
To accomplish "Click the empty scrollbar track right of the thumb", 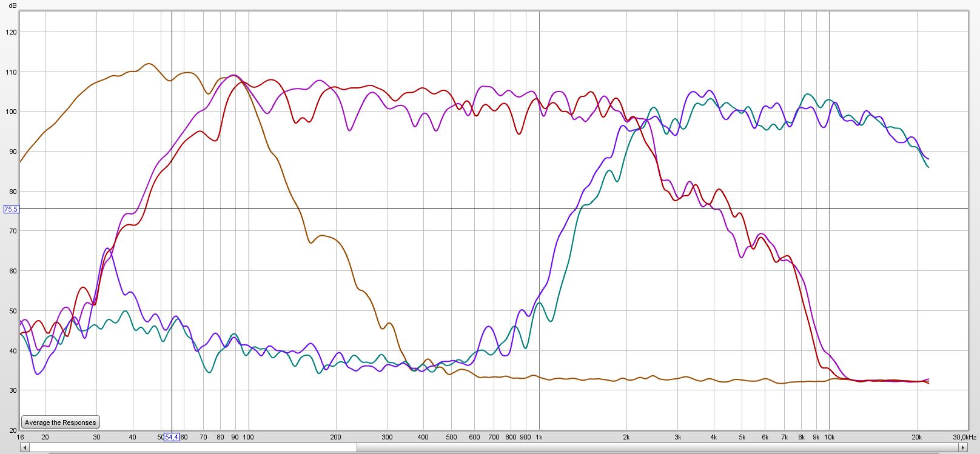I will pos(658,448).
